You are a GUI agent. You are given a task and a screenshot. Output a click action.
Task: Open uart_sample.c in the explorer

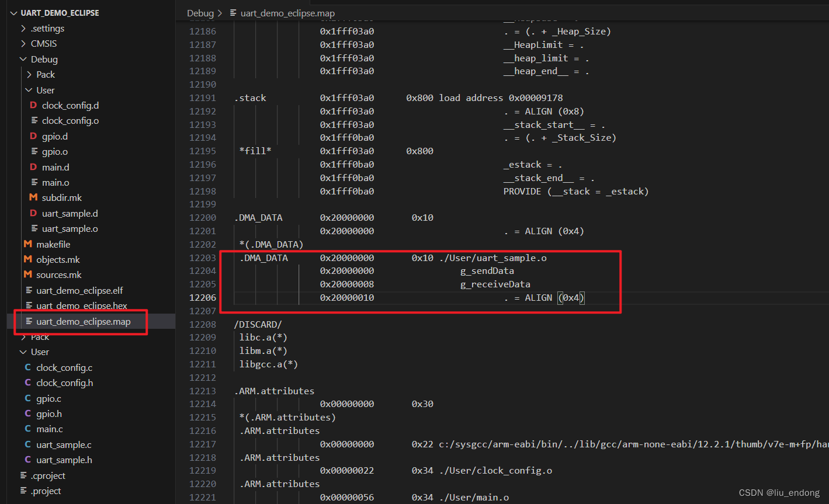[x=64, y=444]
